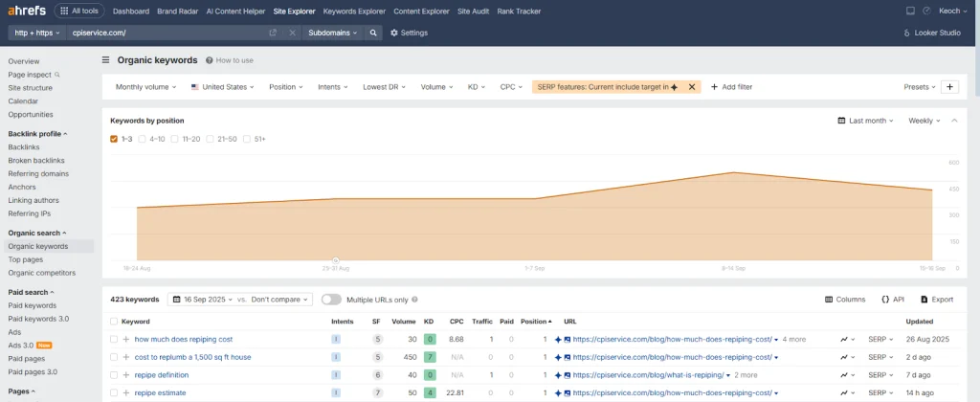Toggle the Multiple URLs only switch

click(x=331, y=299)
